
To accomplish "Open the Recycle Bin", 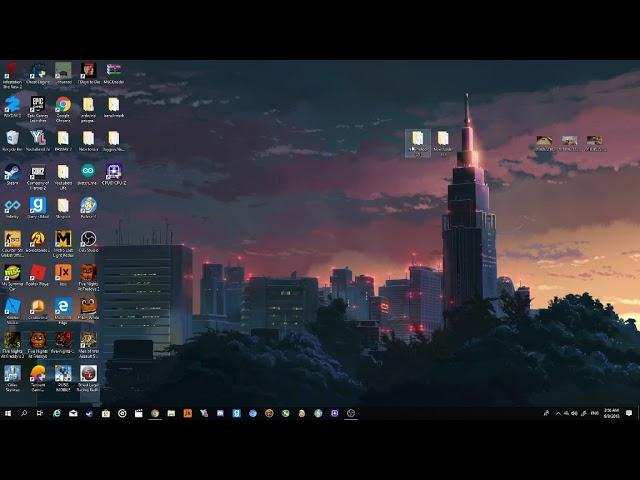I will [x=12, y=141].
